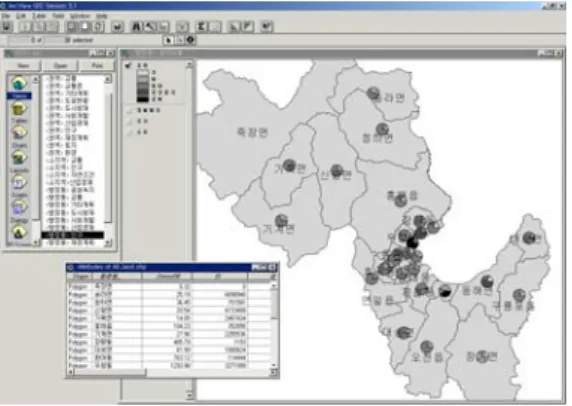Enable the third theme checkbox in legend
Screen dimensions: 572x406
129,121
